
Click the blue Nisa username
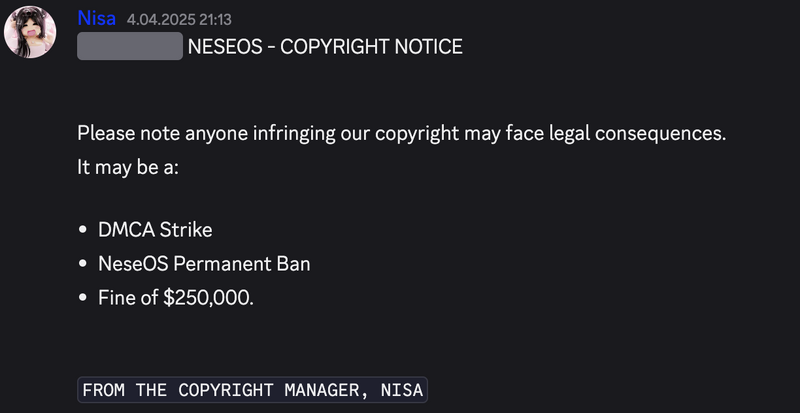[x=97, y=19]
